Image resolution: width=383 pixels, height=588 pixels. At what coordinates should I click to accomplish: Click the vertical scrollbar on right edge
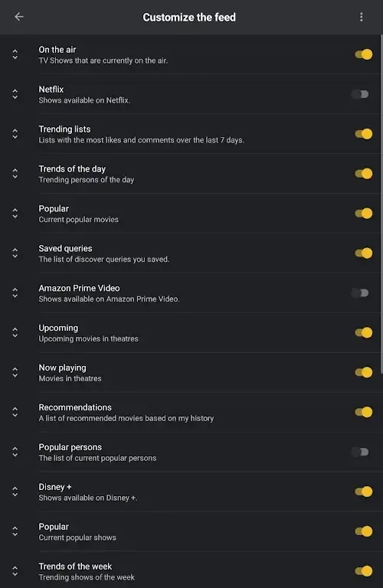pos(381,204)
